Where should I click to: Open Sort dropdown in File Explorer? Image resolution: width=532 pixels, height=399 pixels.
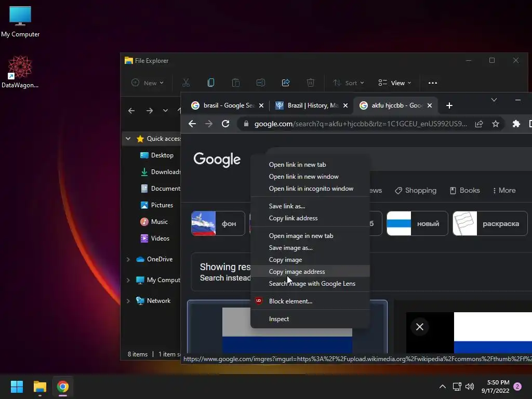[x=348, y=83]
